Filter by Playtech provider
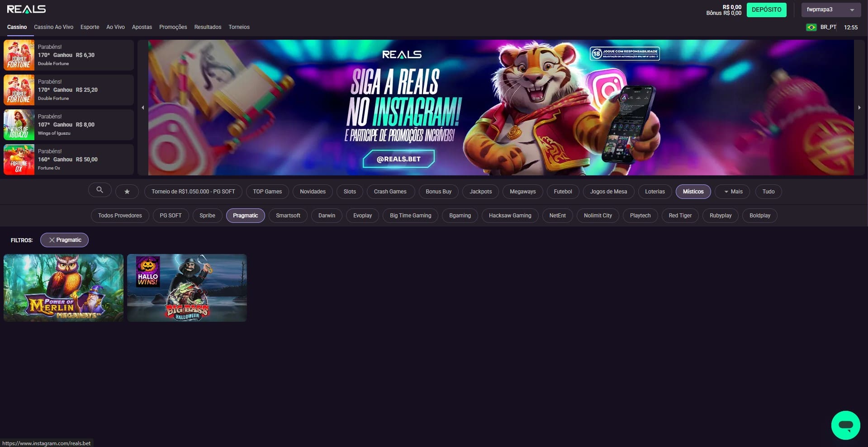Image resolution: width=868 pixels, height=447 pixels. tap(640, 216)
